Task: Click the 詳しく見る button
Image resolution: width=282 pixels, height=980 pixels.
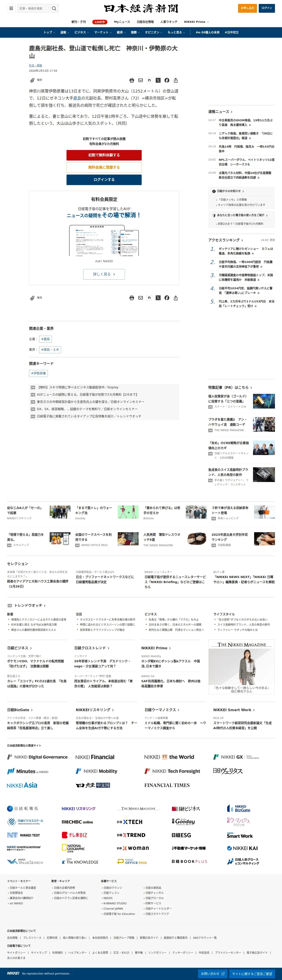Action: click(104, 274)
